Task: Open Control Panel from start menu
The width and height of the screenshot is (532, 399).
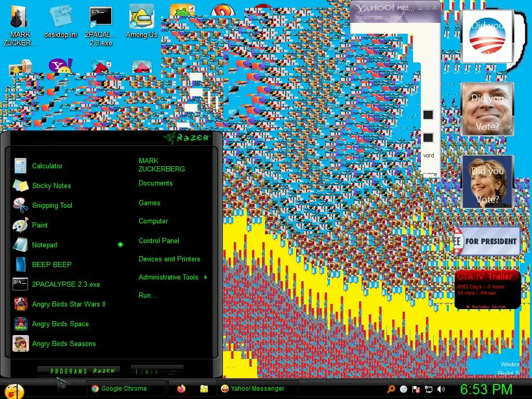Action: [159, 241]
